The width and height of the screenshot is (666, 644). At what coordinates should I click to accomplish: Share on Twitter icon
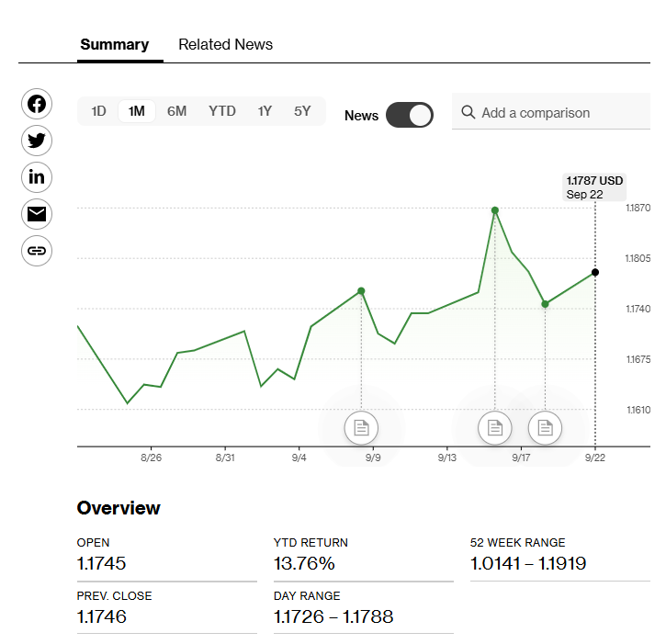pos(37,141)
